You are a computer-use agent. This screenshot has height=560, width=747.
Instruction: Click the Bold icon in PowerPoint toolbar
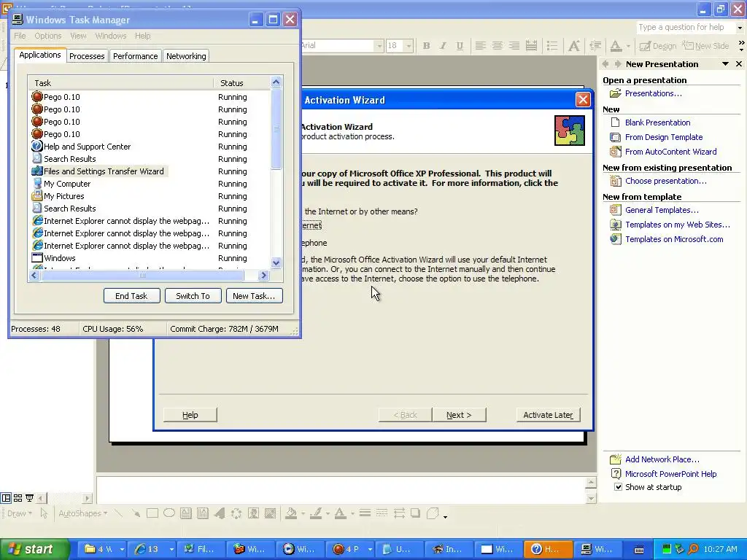point(426,46)
